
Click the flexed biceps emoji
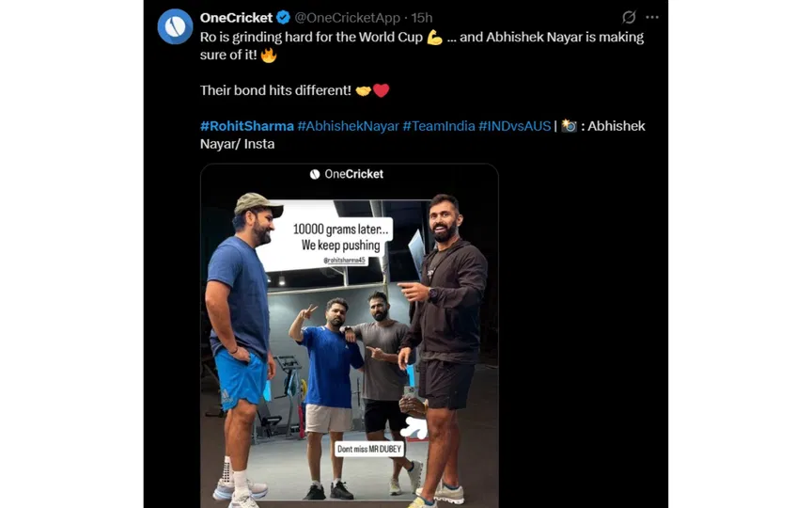click(434, 38)
